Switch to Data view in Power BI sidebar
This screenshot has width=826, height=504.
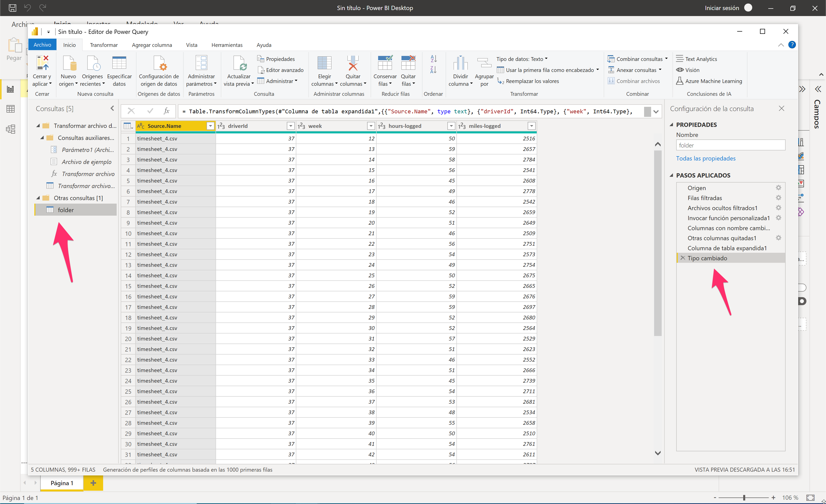(x=10, y=109)
